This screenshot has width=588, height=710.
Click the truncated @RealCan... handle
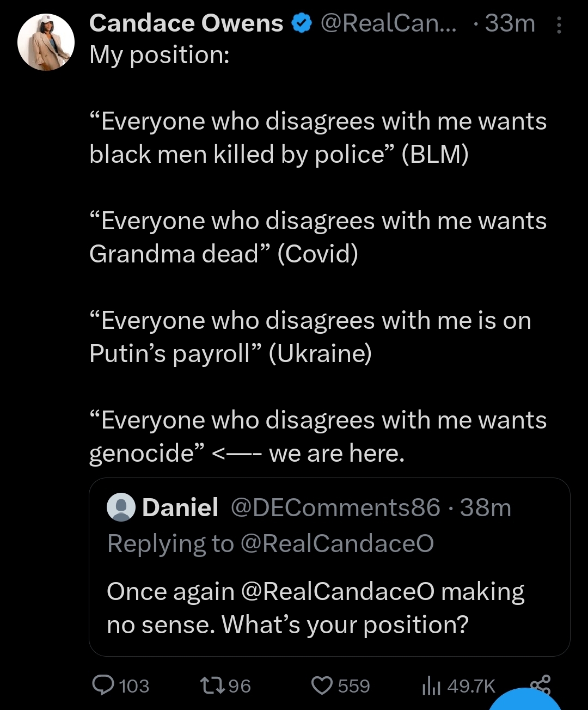[x=389, y=24]
